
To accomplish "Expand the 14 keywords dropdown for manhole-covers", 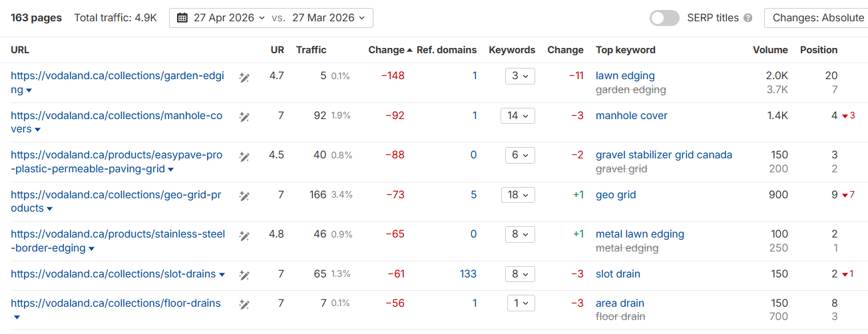I will [518, 116].
